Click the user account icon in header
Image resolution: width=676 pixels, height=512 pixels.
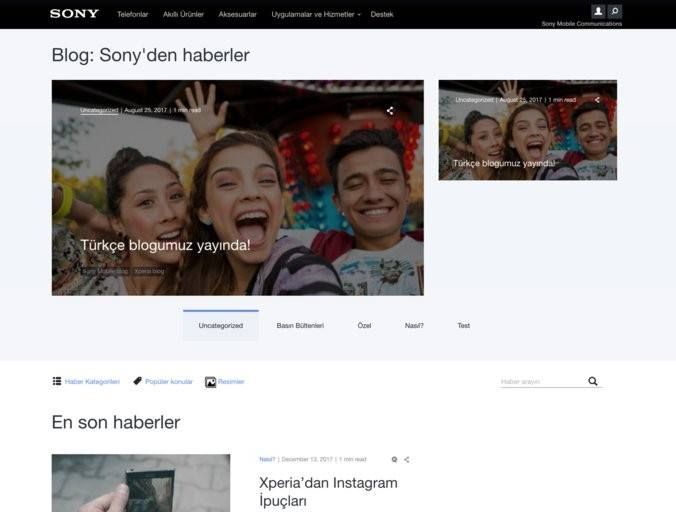pyautogui.click(x=598, y=11)
